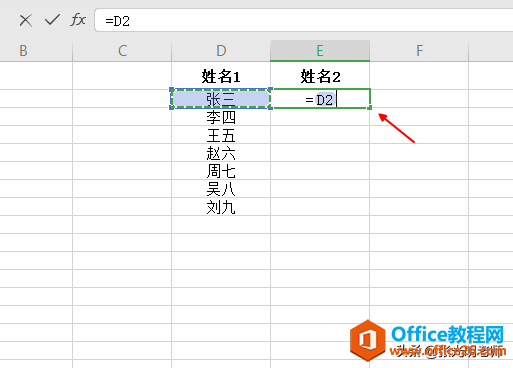
Task: Select empty cell in column C beside 张三
Action: (x=122, y=99)
